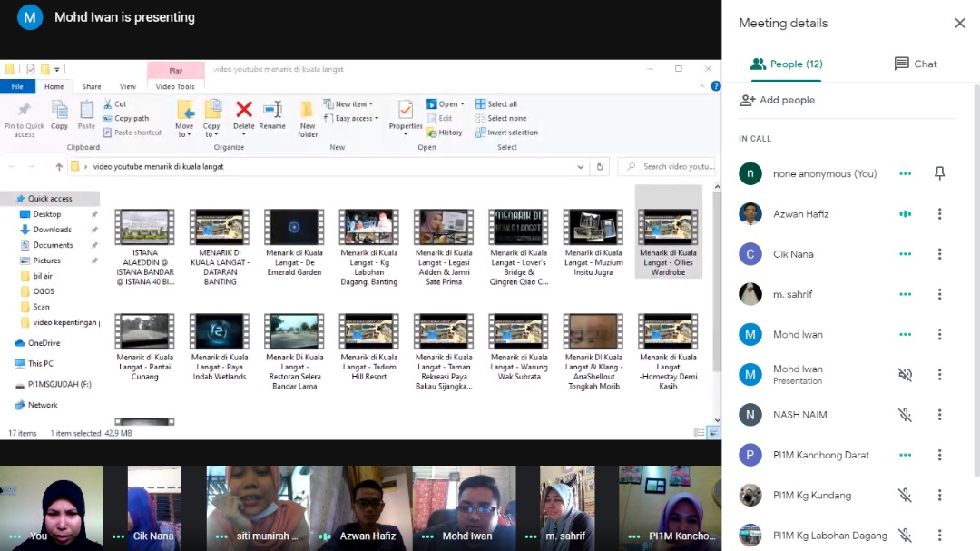Click the New folder icon
The width and height of the screenshot is (980, 551).
[308, 111]
